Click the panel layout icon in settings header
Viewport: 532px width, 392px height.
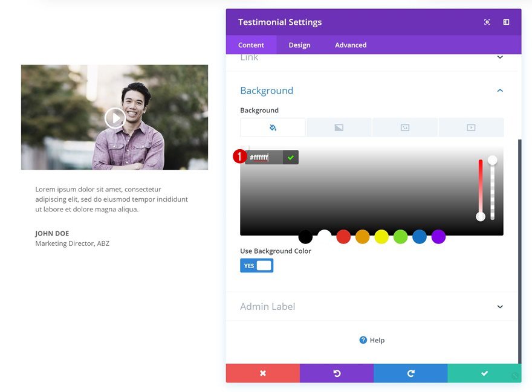[506, 22]
